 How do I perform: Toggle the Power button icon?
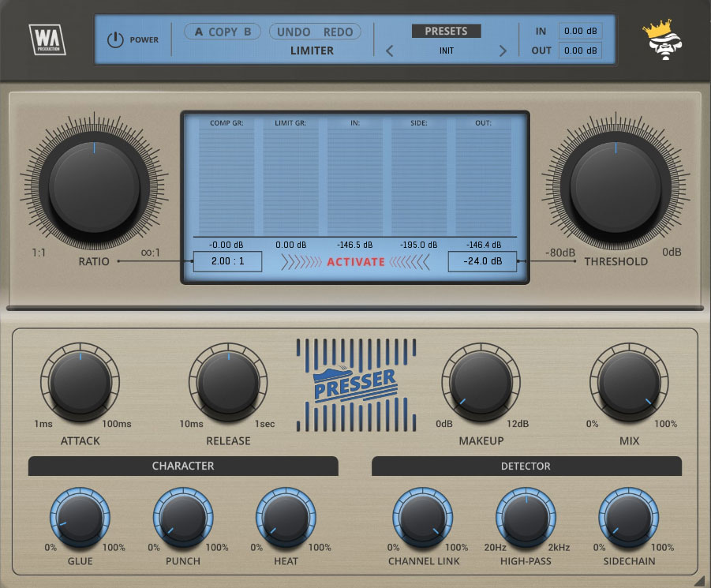point(115,40)
